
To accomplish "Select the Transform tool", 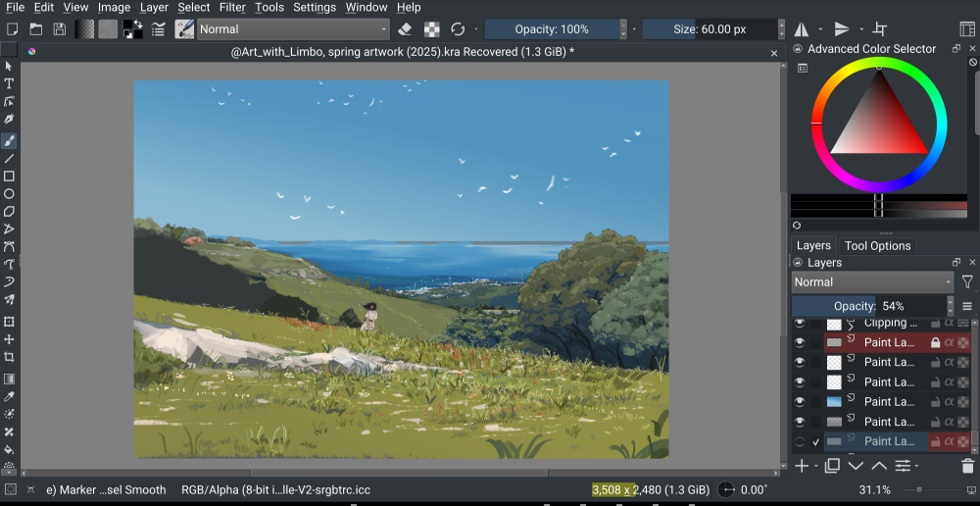I will [9, 322].
